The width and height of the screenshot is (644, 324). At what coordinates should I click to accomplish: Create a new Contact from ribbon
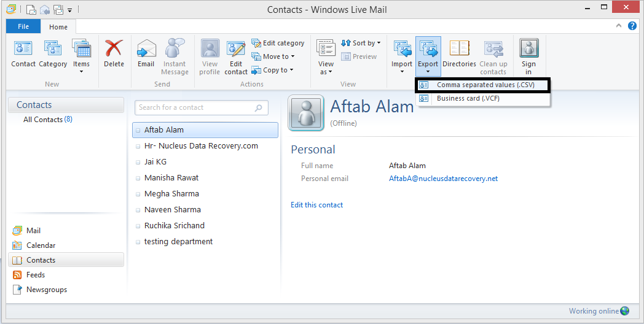click(23, 54)
